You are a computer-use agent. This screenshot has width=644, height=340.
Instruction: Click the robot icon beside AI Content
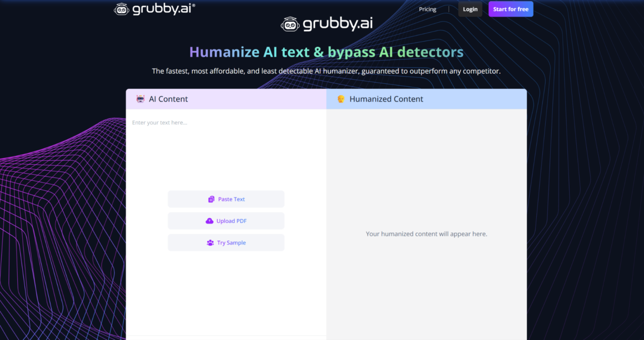pos(140,99)
